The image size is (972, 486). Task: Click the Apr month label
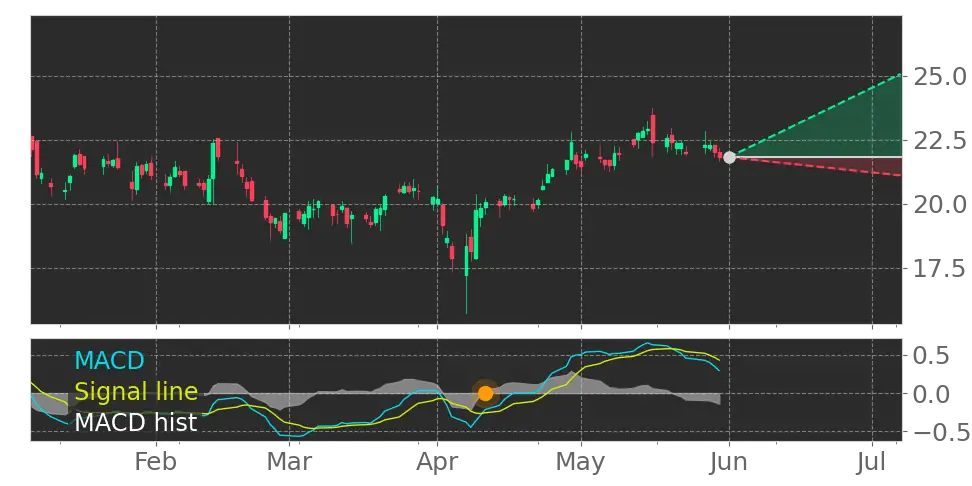(437, 464)
